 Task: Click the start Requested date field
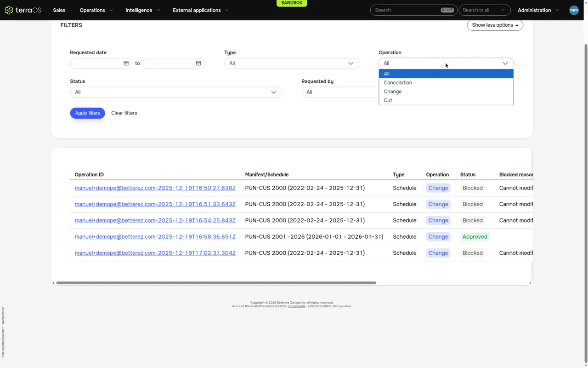pos(101,63)
